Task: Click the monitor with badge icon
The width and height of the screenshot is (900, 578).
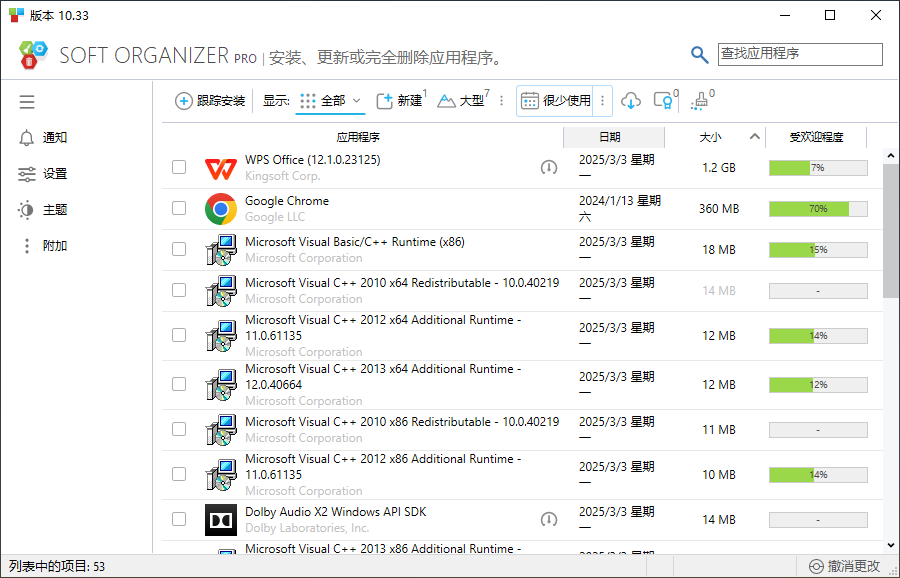Action: point(665,101)
